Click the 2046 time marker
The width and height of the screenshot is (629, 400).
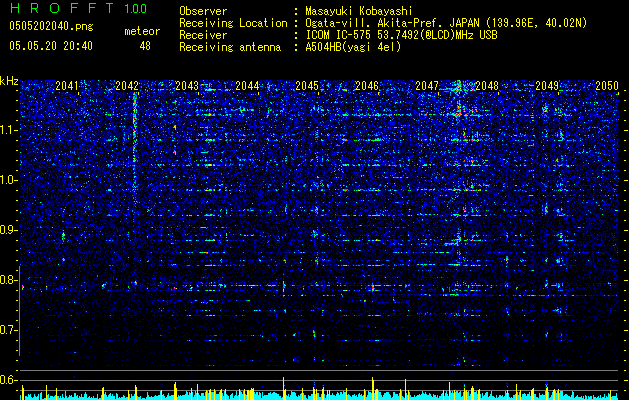coord(367,86)
